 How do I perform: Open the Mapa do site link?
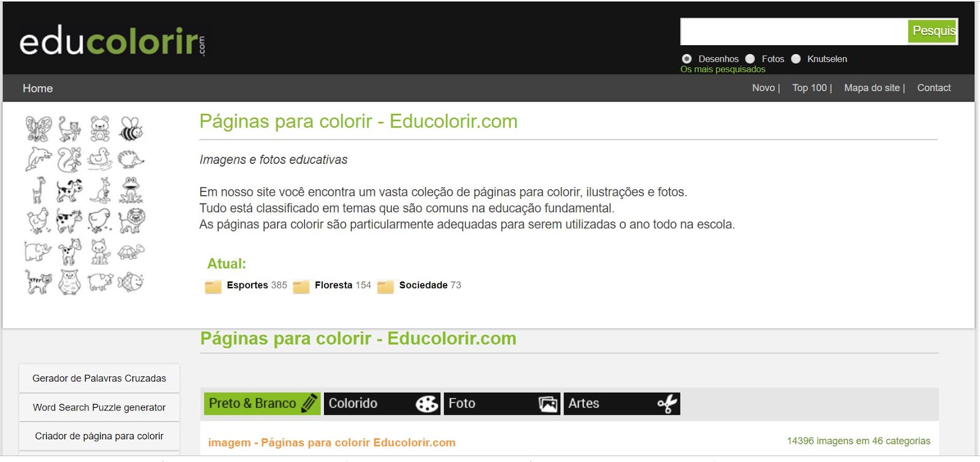click(872, 88)
